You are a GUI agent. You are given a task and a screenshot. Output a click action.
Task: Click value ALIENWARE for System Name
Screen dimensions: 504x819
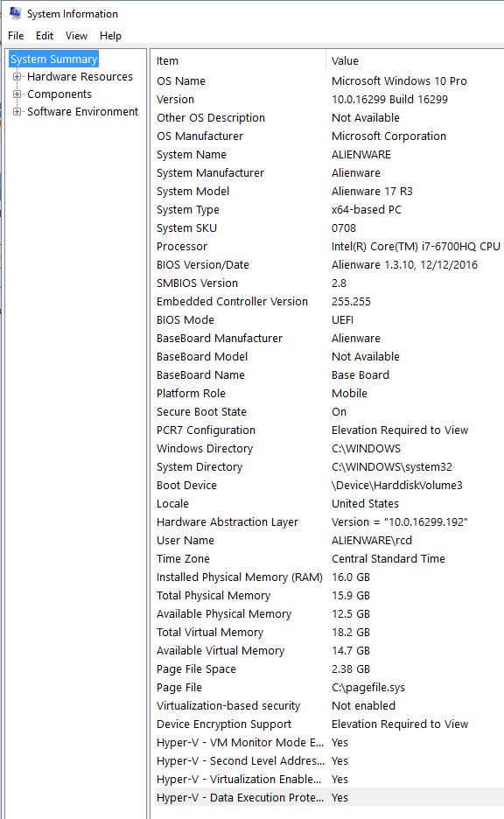360,155
